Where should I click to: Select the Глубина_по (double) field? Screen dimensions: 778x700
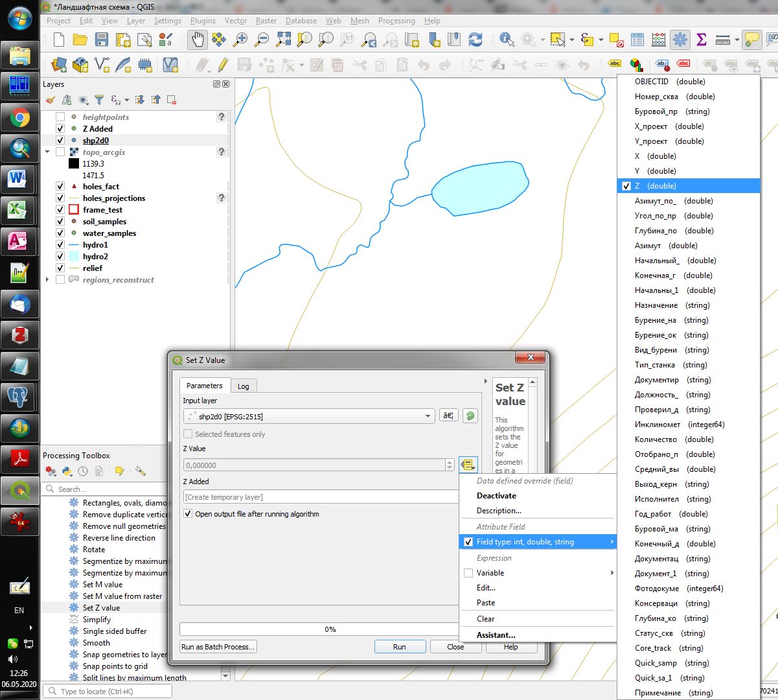tap(665, 231)
